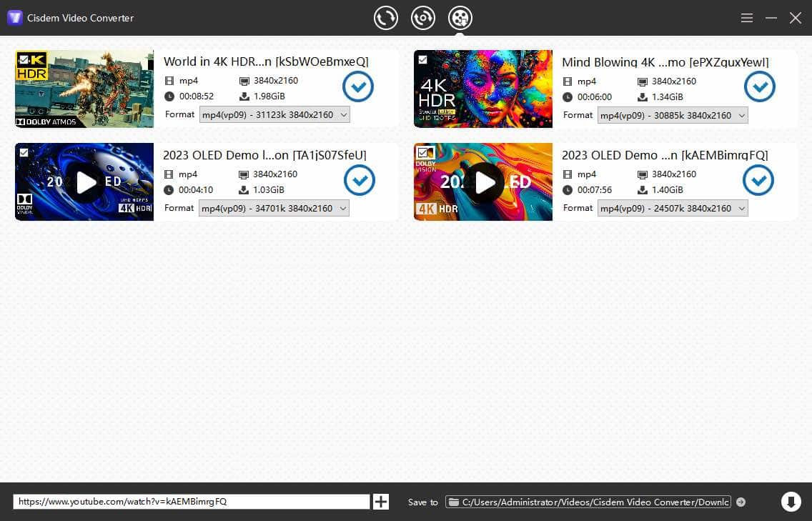Viewport: 812px width, 521px height.
Task: Click the duration text "00:04:10"
Action: coord(196,190)
